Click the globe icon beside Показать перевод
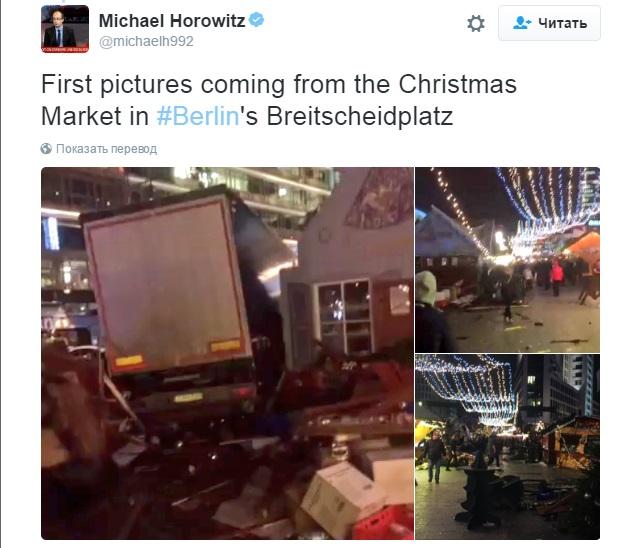 click(46, 149)
